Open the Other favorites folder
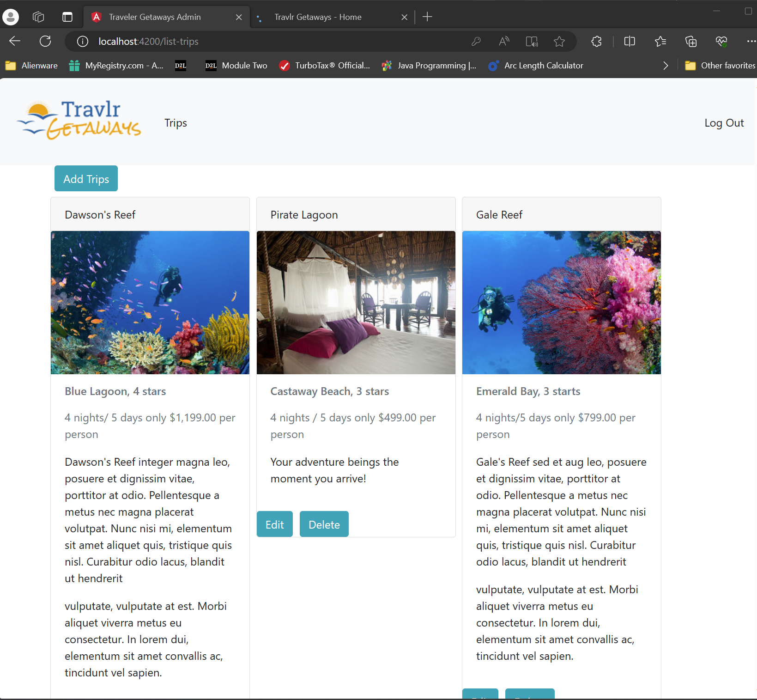Image resolution: width=757 pixels, height=700 pixels. (x=720, y=66)
